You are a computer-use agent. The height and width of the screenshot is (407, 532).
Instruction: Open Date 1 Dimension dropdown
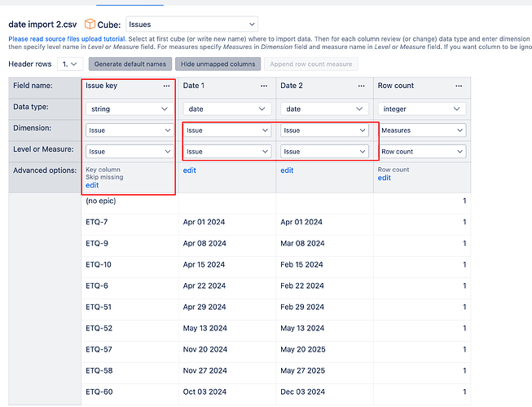click(x=227, y=131)
